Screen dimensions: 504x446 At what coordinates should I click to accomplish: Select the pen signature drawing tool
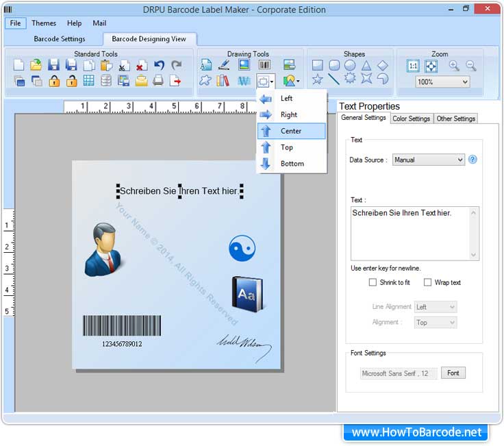click(x=224, y=65)
